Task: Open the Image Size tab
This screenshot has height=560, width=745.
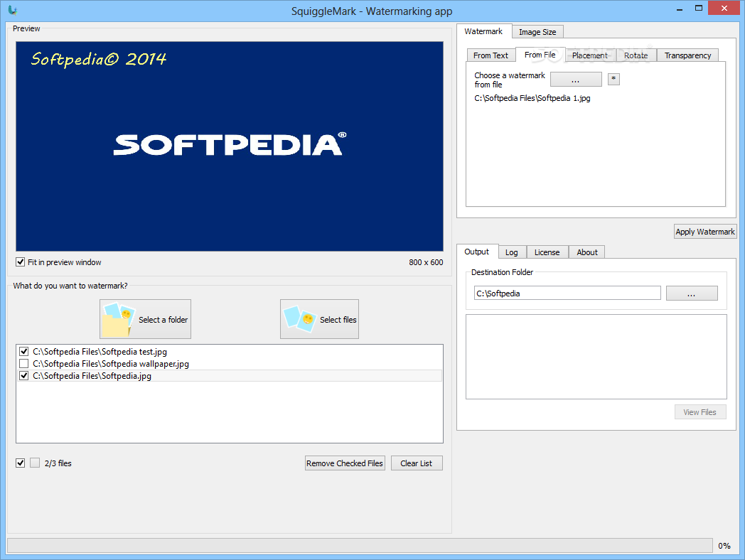Action: click(537, 32)
